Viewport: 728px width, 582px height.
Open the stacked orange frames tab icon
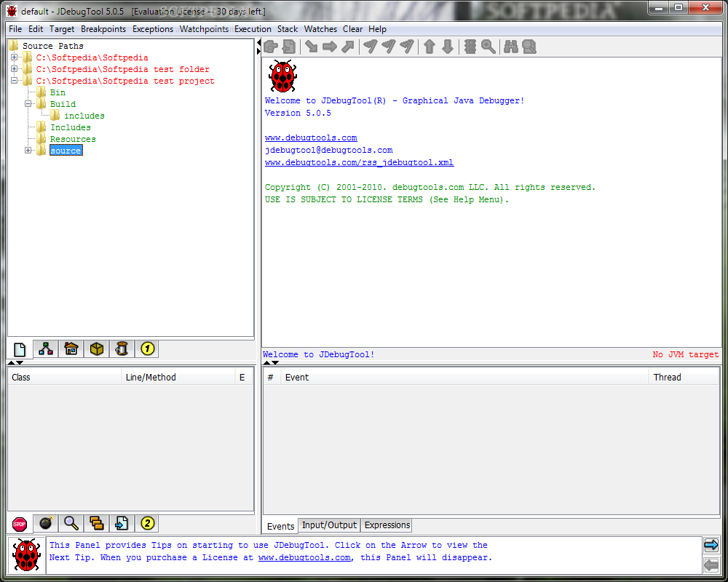(97, 524)
